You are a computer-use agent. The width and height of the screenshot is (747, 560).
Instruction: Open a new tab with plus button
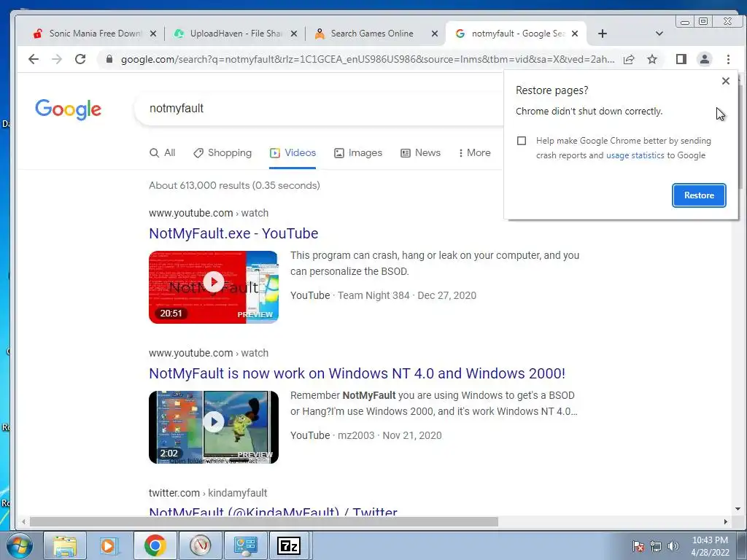pos(602,34)
